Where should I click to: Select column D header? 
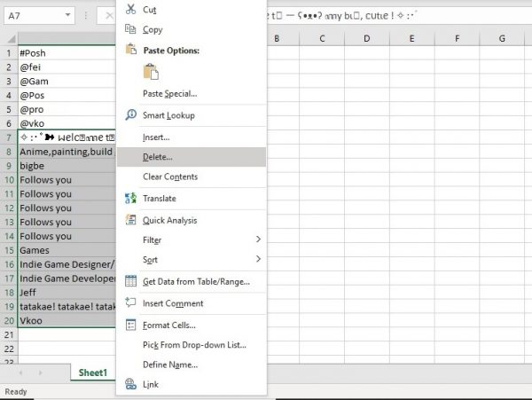click(x=367, y=38)
